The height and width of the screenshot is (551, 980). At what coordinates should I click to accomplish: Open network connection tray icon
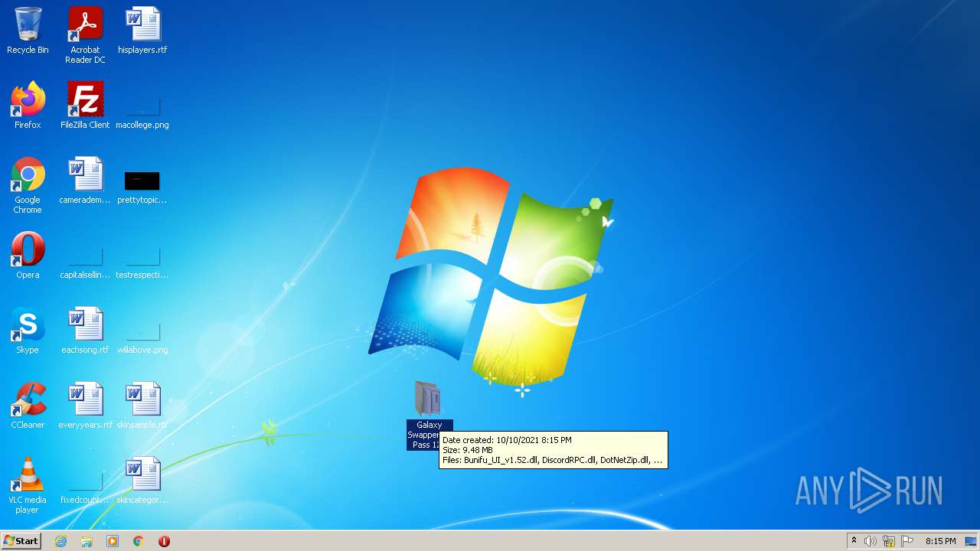click(889, 541)
